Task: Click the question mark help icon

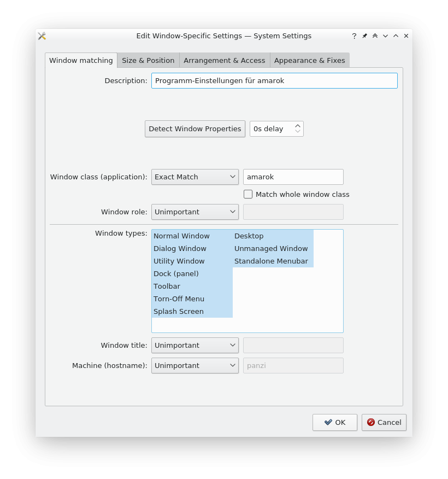Action: [x=354, y=36]
